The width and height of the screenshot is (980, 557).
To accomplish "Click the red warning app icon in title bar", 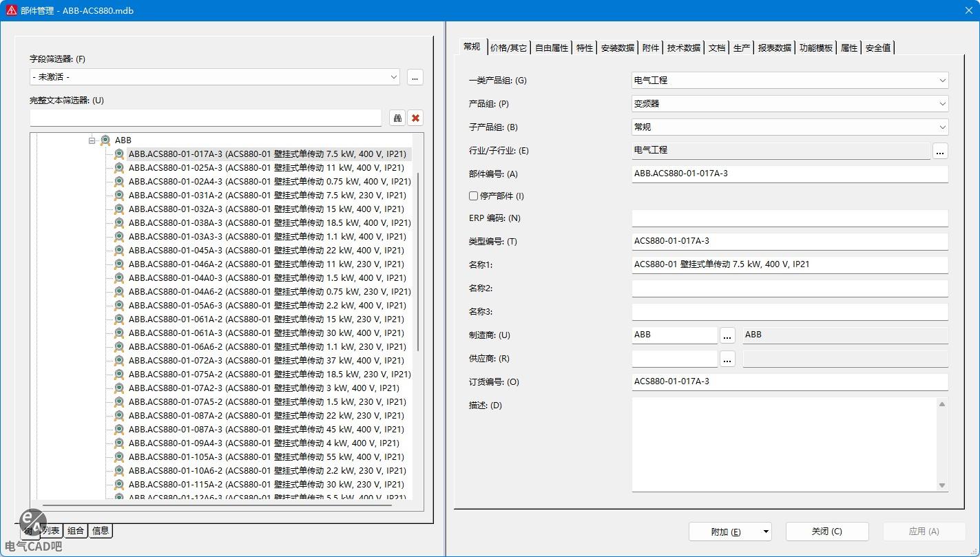I will 11,10.
